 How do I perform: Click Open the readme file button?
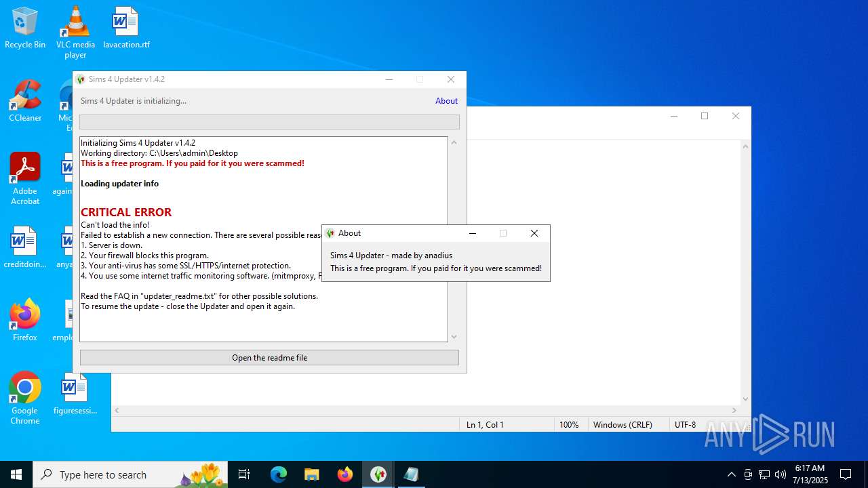269,358
